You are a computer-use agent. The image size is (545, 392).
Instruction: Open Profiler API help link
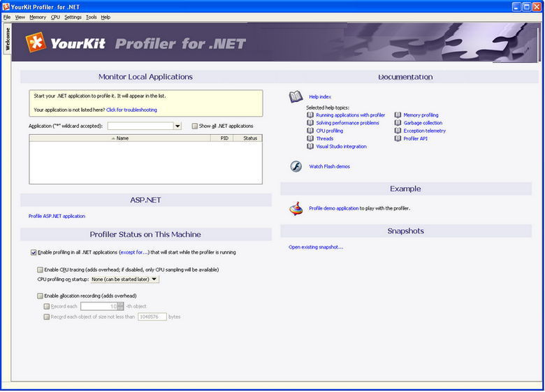[x=415, y=138]
